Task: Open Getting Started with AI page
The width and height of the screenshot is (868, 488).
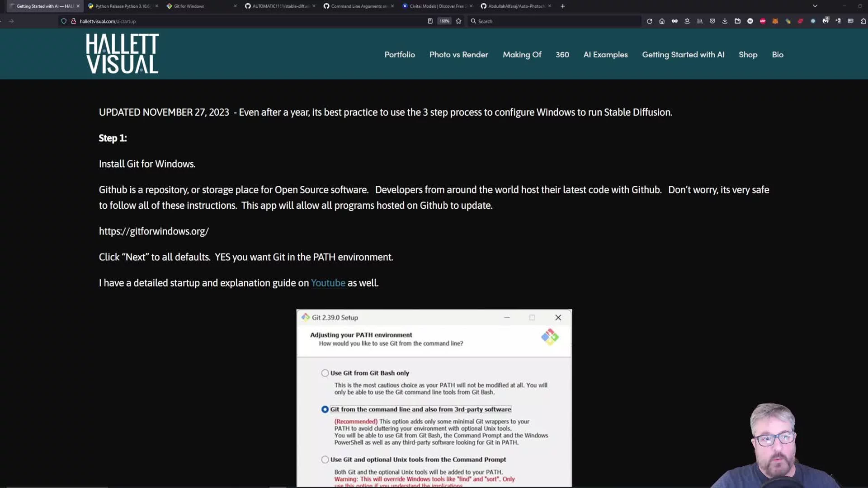Action: 683,55
